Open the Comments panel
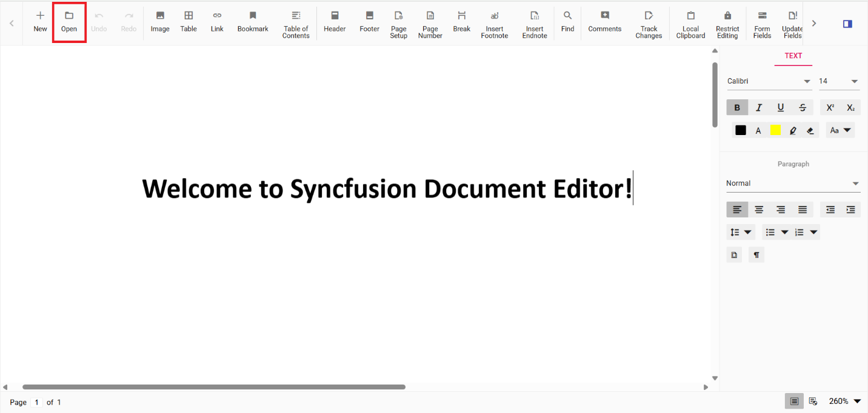 click(x=604, y=23)
